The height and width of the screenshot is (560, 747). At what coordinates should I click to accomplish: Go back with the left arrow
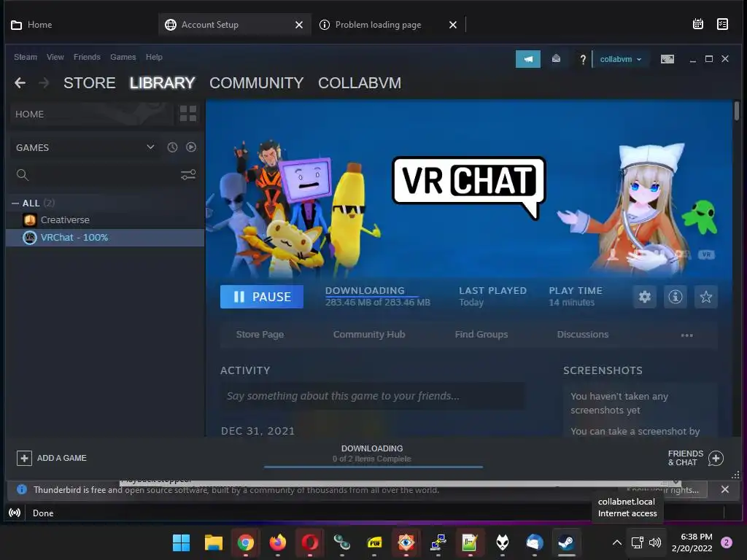pyautogui.click(x=20, y=83)
